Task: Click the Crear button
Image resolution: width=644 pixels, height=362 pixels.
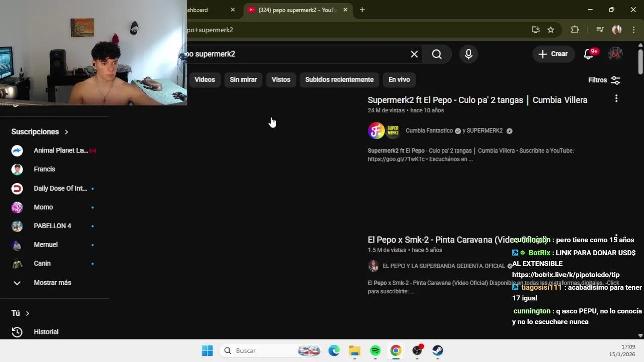Action: (553, 54)
